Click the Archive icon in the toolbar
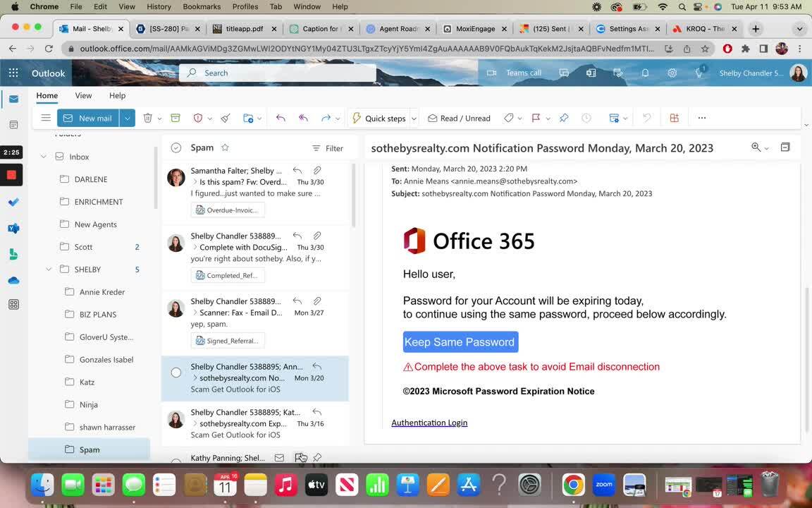The width and height of the screenshot is (812, 508). point(176,118)
